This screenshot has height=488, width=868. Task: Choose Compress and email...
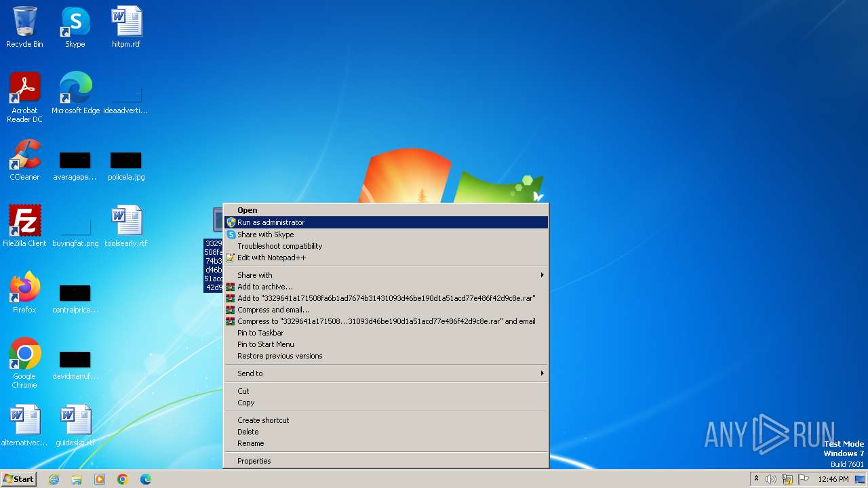[386, 310]
